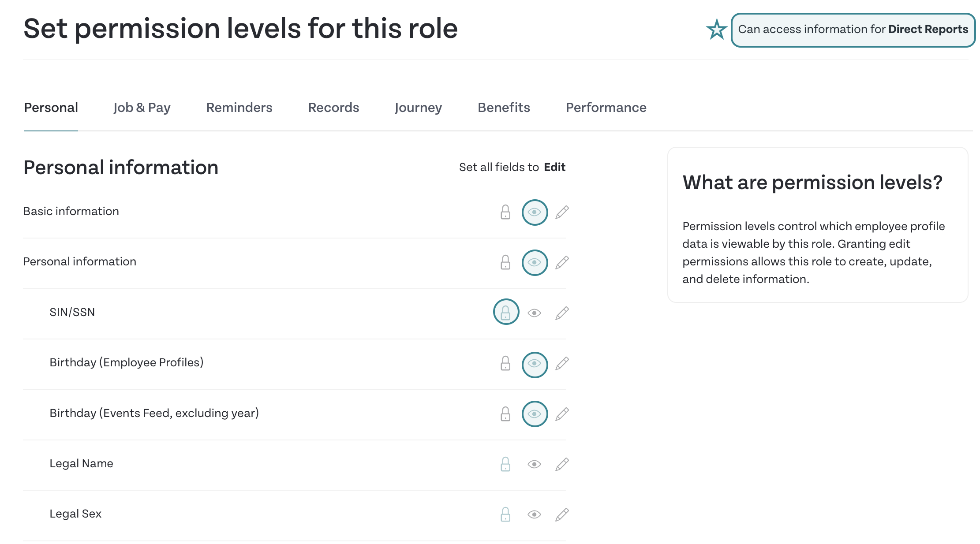Click Can access information for Direct Reports
This screenshot has width=980, height=544.
(853, 30)
